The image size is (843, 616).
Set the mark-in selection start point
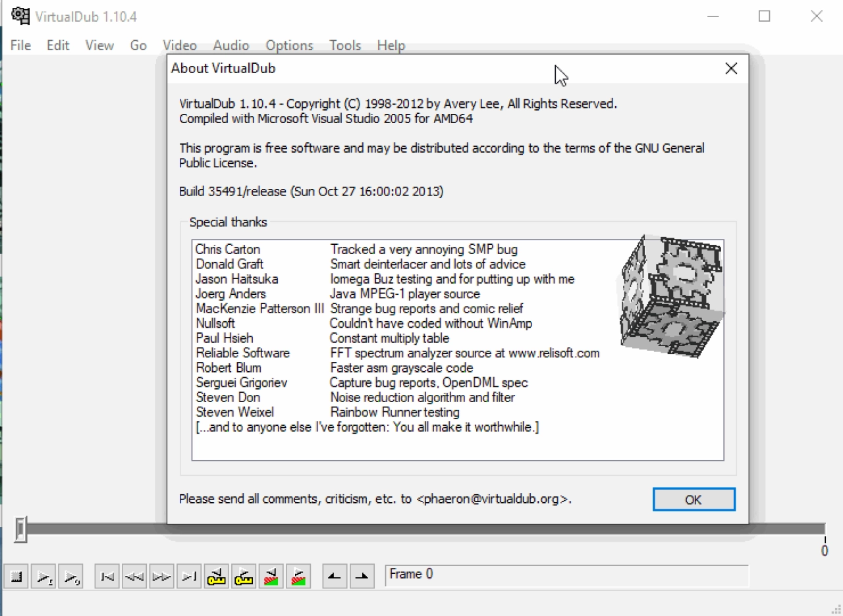click(335, 577)
